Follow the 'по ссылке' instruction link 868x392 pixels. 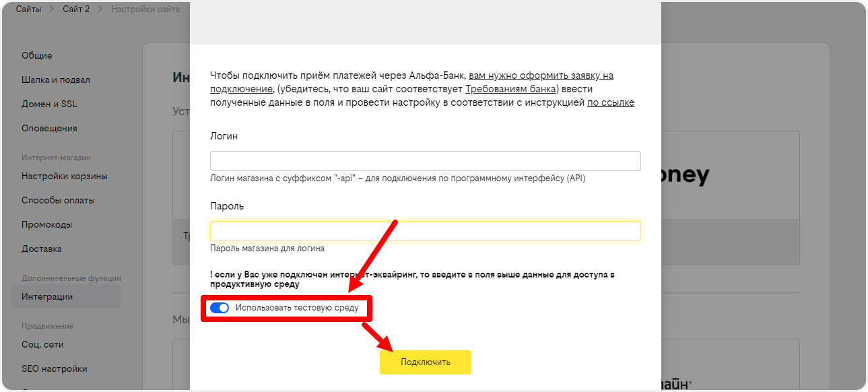tap(611, 103)
